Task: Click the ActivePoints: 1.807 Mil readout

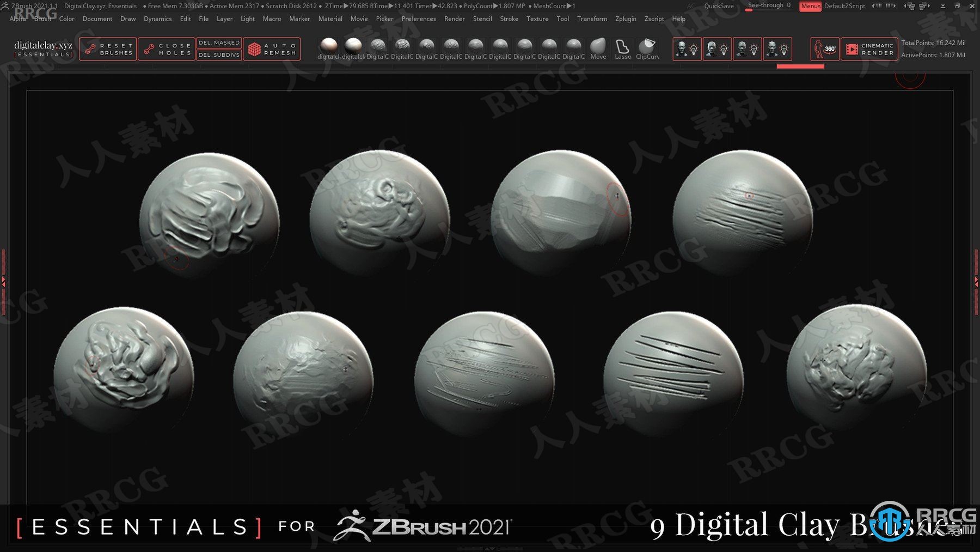Action: click(933, 55)
